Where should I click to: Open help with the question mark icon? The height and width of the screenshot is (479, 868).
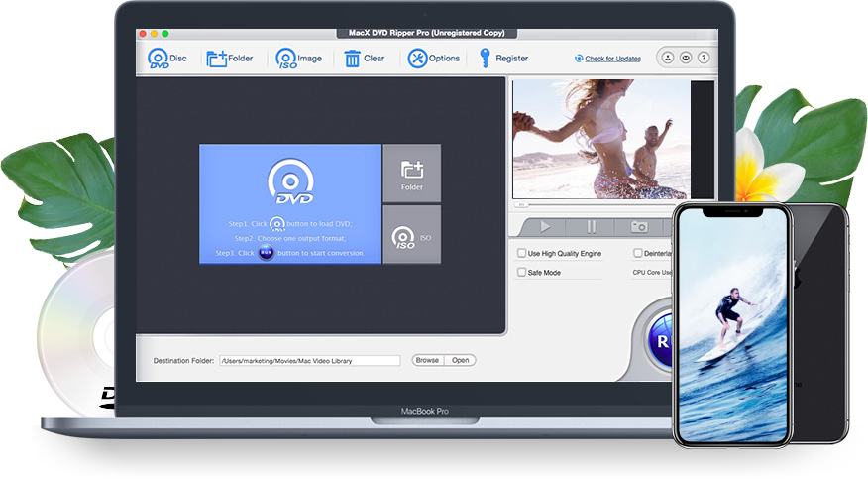pos(704,58)
